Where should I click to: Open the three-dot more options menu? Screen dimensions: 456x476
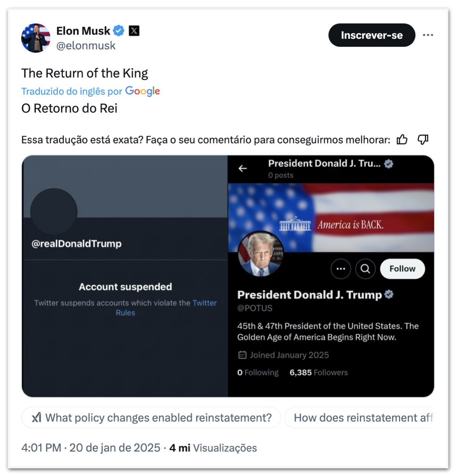428,35
